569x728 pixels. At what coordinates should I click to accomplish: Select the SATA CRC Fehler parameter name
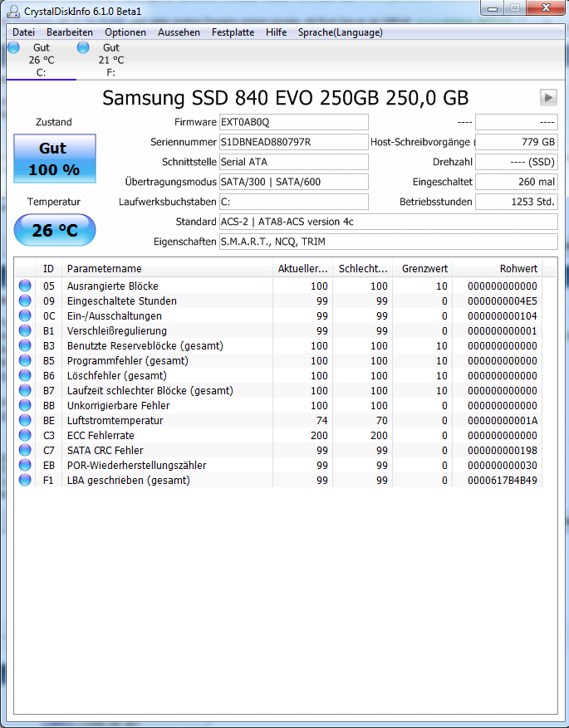pyautogui.click(x=105, y=451)
